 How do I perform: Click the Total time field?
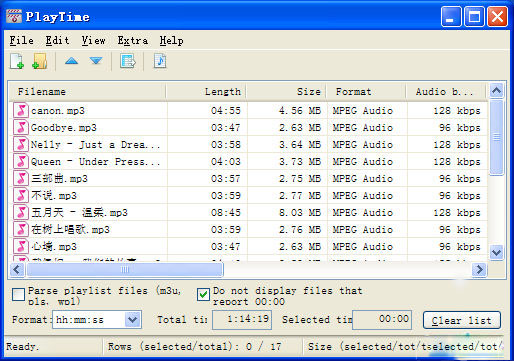[x=242, y=320]
